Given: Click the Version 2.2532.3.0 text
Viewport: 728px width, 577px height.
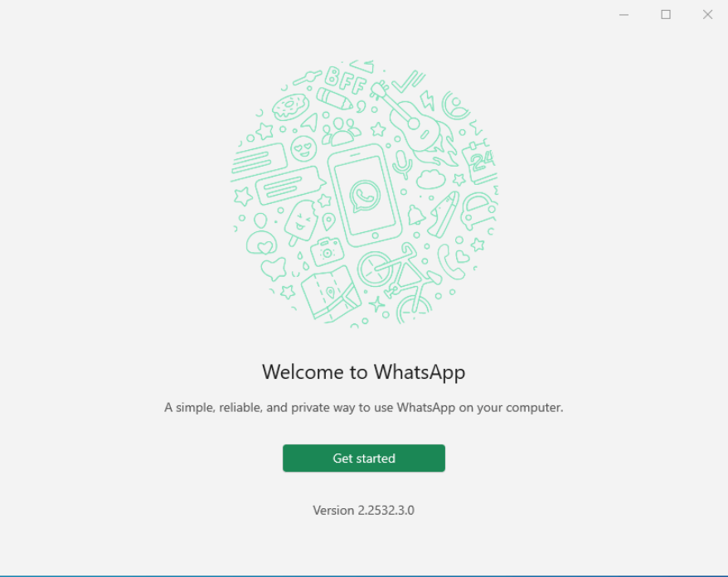Looking at the screenshot, I should pos(363,510).
